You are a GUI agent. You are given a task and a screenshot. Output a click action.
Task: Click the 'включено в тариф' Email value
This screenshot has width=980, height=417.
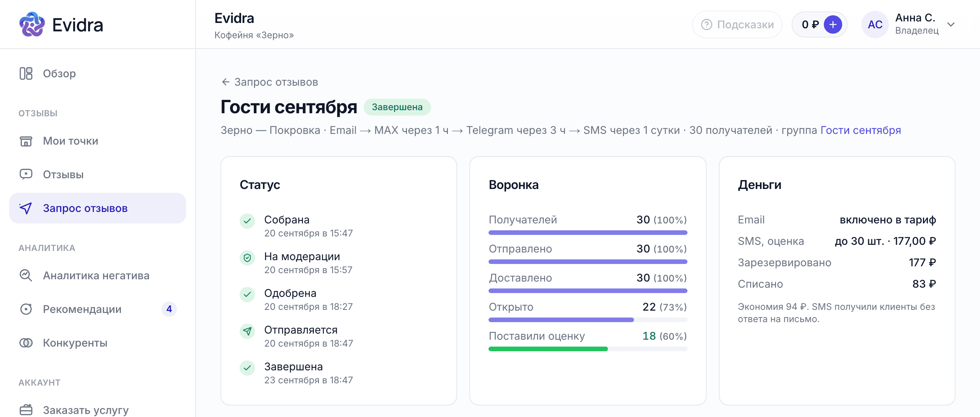coord(888,220)
